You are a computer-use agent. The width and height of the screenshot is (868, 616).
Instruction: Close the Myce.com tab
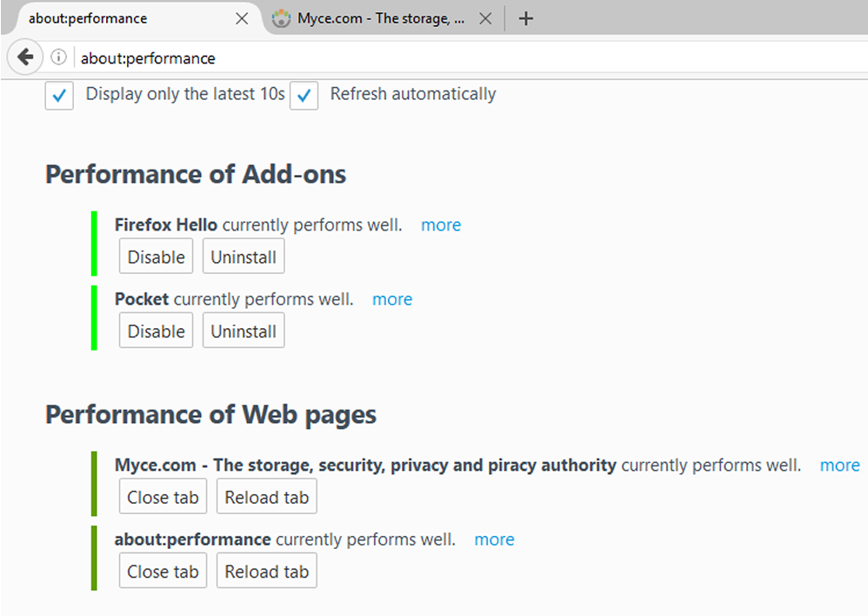click(x=485, y=19)
